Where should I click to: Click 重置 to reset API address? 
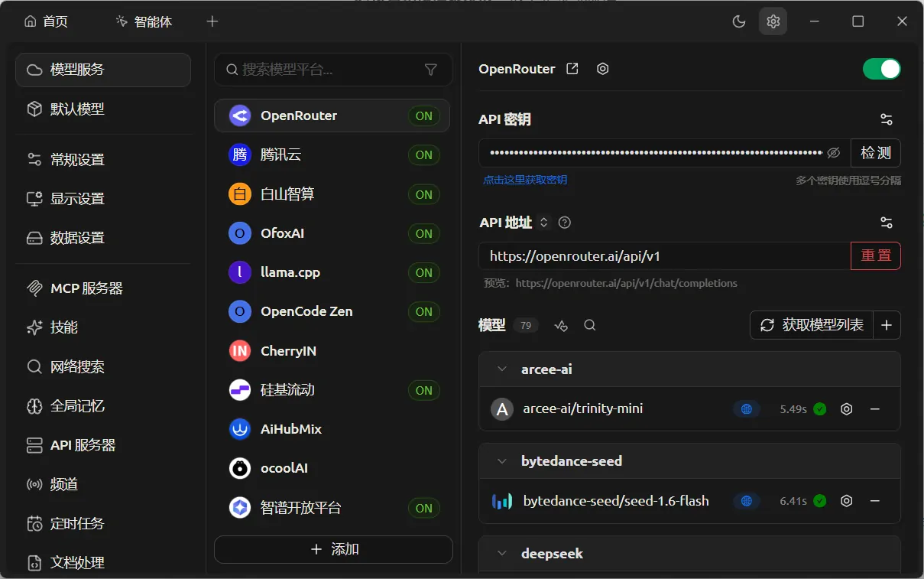876,256
